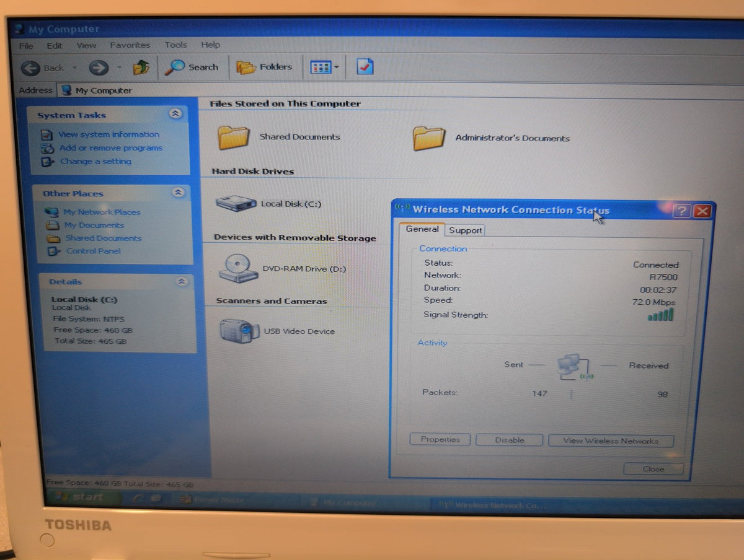The width and height of the screenshot is (744, 560).
Task: Click the Disable button
Action: click(x=510, y=440)
